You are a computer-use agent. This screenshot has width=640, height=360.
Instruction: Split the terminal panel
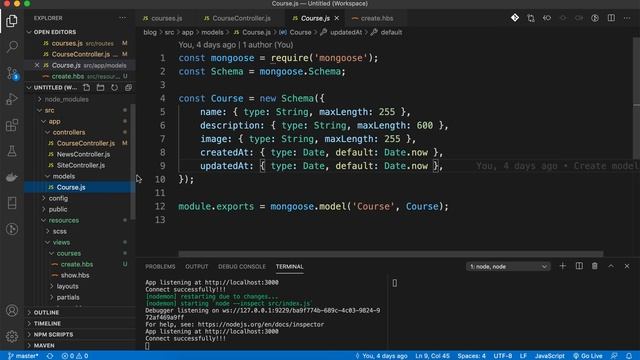[x=579, y=266]
